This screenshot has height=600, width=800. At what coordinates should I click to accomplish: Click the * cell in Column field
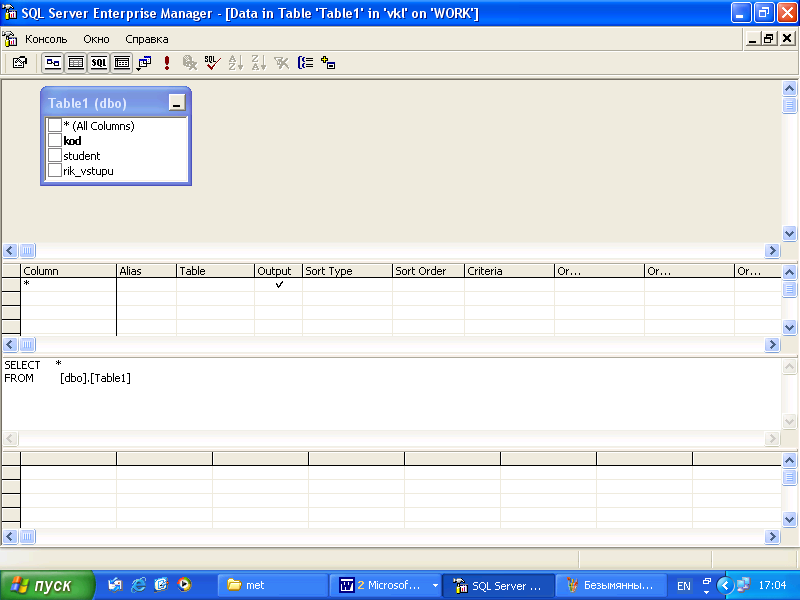[68, 285]
